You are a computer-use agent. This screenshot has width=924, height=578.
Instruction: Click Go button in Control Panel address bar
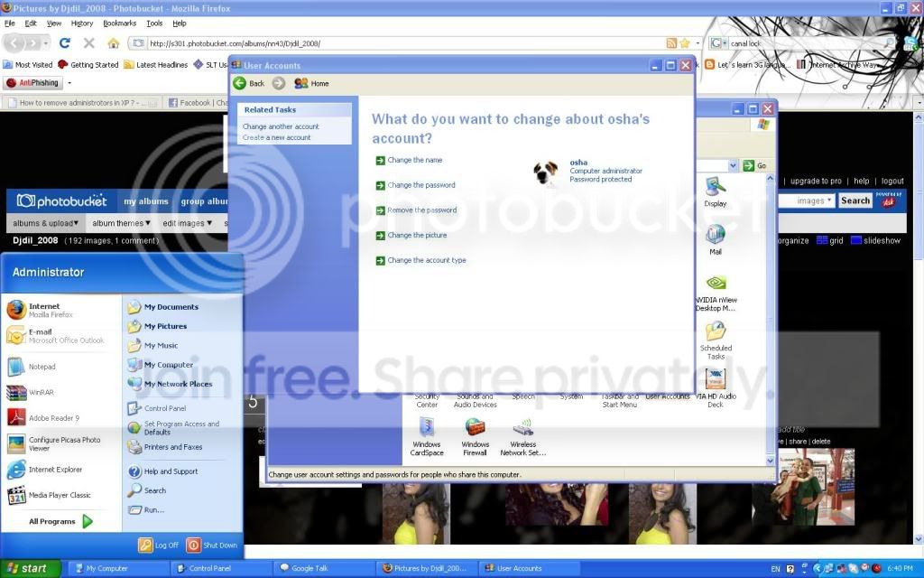pyautogui.click(x=755, y=166)
